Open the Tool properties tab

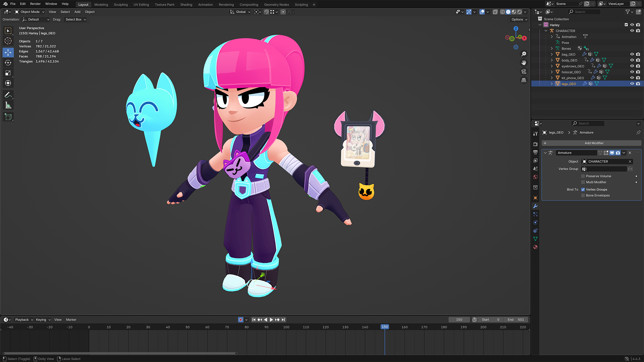click(535, 134)
